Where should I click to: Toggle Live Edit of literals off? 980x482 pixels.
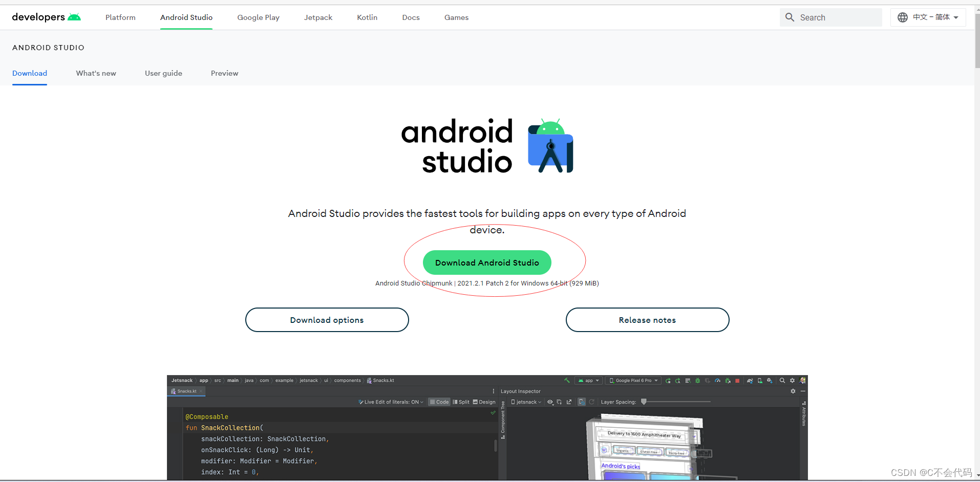coord(391,402)
